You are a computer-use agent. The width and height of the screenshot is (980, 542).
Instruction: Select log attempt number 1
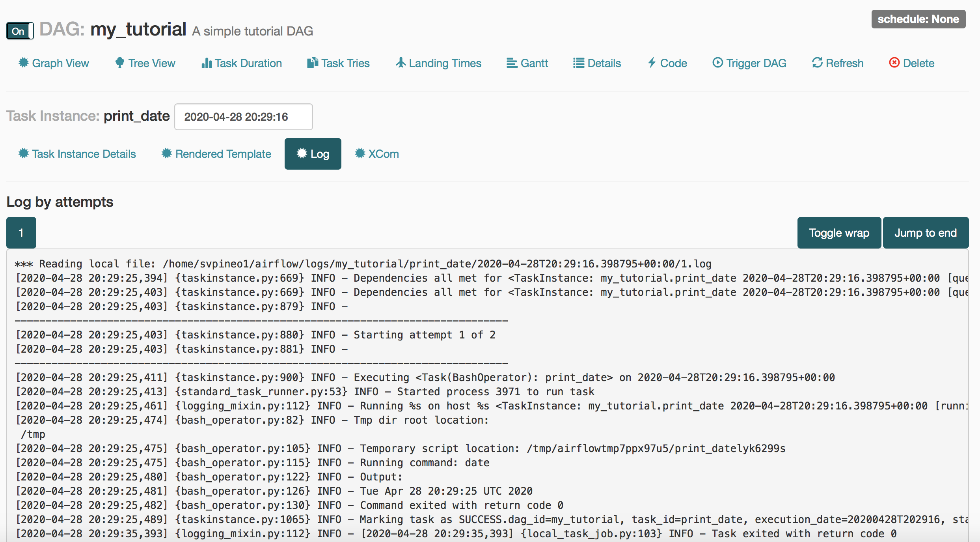[21, 233]
